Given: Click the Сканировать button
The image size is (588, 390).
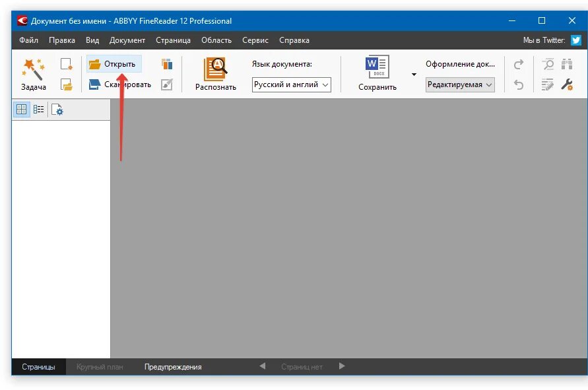Looking at the screenshot, I should tap(120, 84).
